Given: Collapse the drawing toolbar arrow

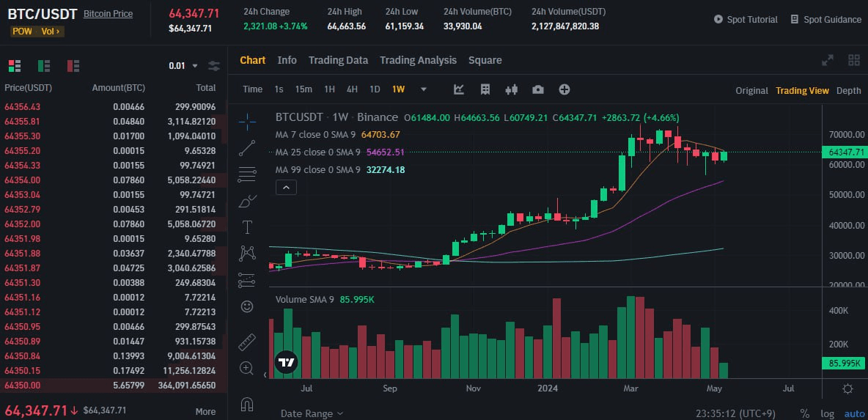Looking at the screenshot, I should (265, 375).
